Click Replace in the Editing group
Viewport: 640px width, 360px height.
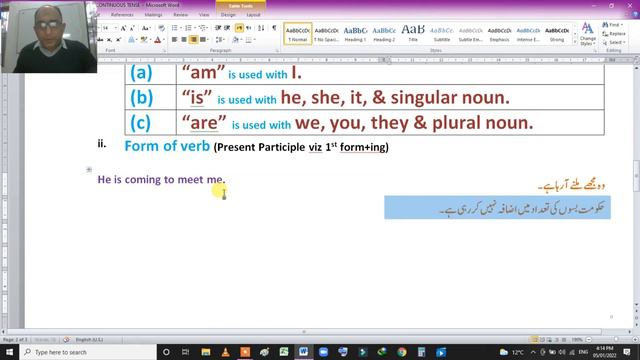614,34
